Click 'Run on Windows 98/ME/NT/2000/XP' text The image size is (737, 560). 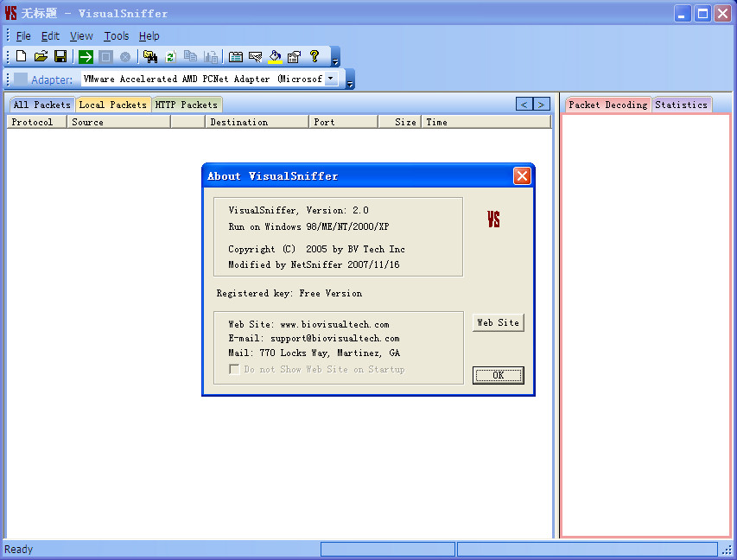(x=308, y=226)
